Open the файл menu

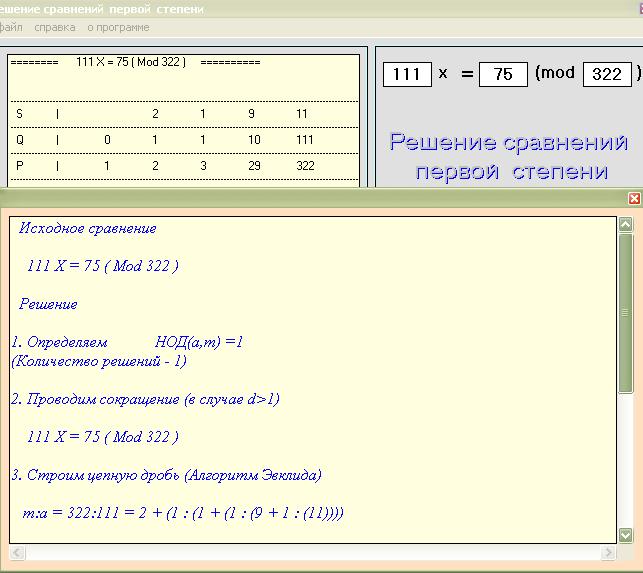[11, 27]
